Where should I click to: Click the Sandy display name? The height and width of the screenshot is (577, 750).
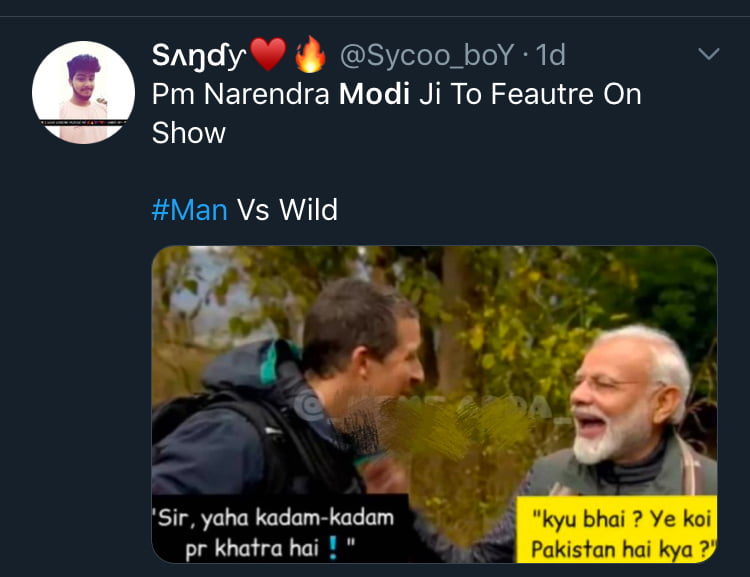tap(198, 55)
